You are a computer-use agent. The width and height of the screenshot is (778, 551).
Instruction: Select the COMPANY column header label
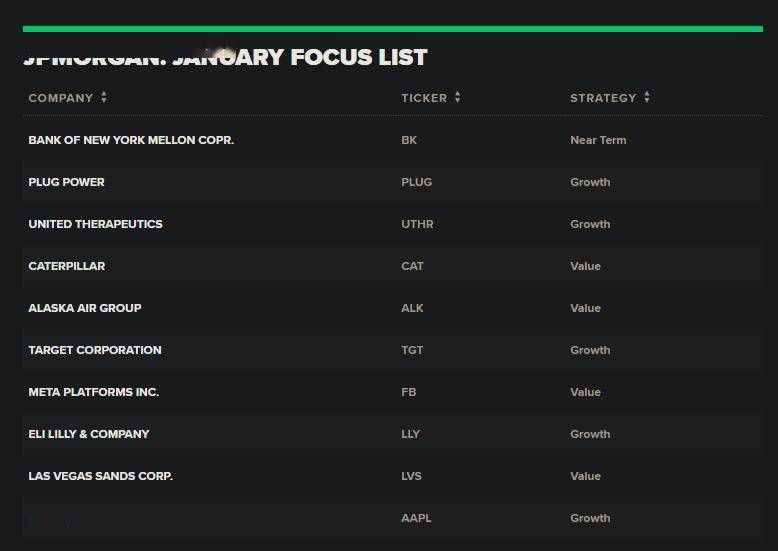tap(61, 98)
